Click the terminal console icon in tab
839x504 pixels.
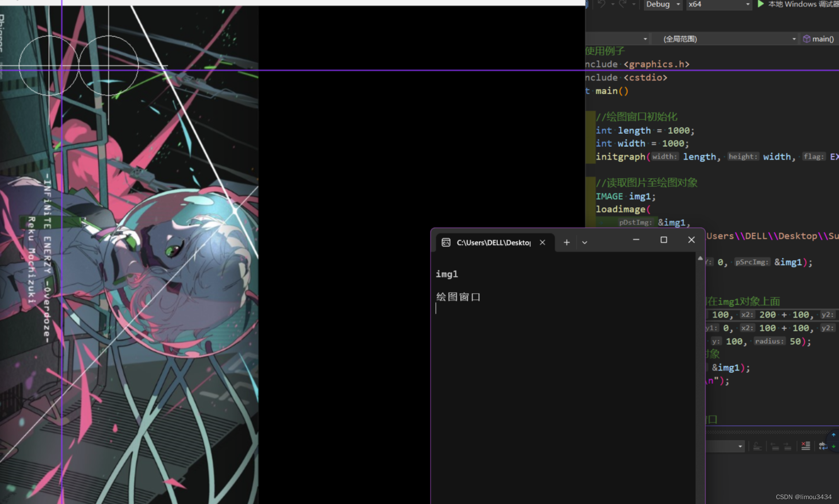point(446,243)
